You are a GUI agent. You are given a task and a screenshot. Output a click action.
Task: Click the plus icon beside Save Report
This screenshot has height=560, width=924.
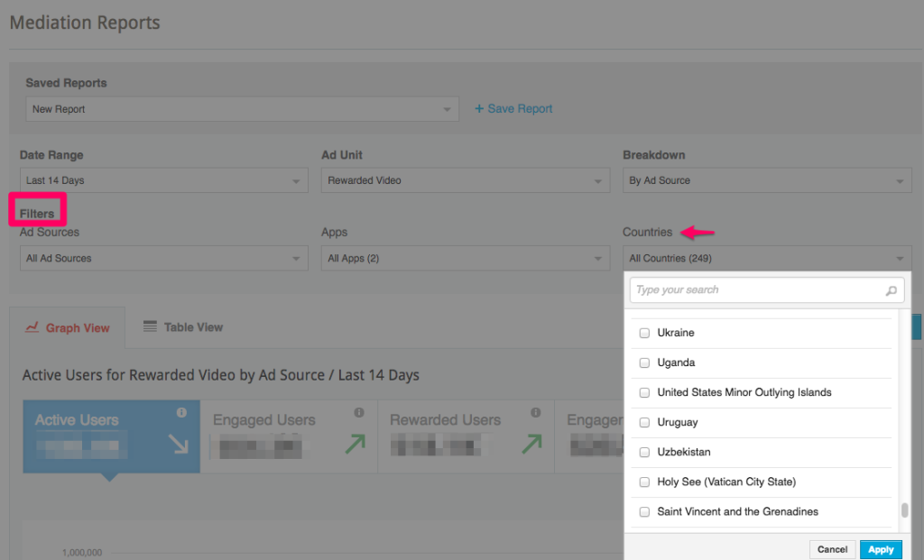click(479, 109)
